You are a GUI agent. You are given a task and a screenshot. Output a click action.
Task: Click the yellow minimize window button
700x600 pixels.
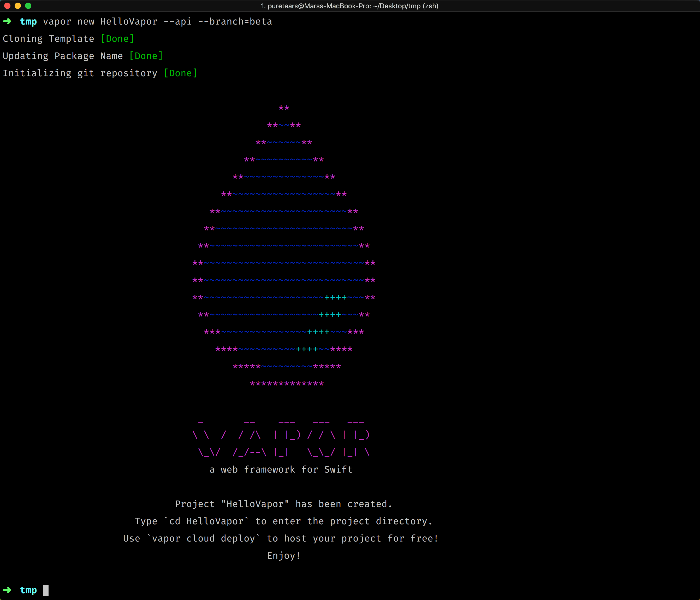coord(17,6)
